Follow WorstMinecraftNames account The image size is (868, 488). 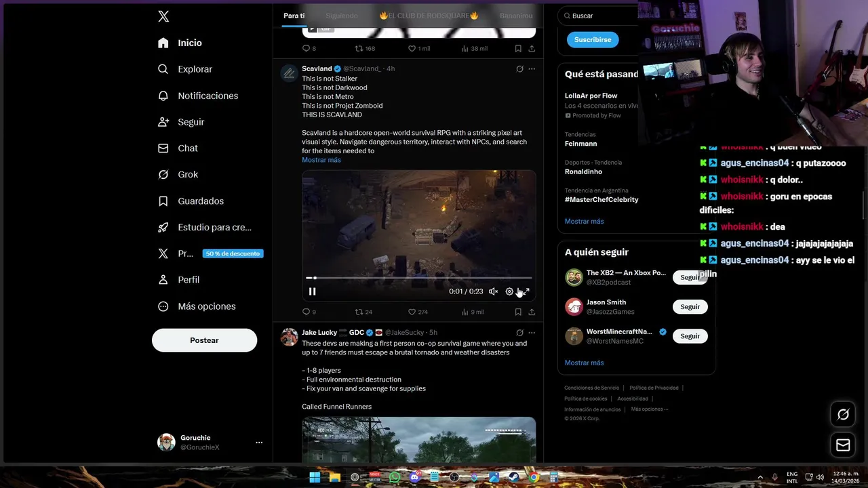click(690, 336)
